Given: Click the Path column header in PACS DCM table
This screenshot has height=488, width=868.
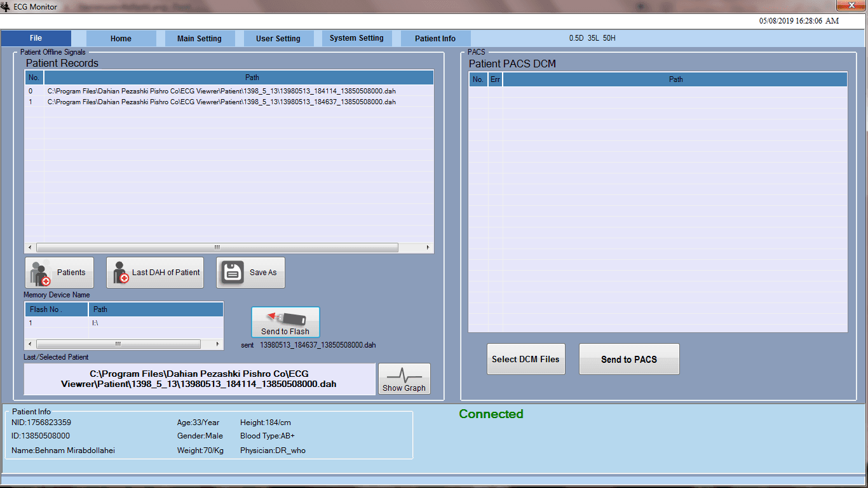Looking at the screenshot, I should tap(675, 79).
